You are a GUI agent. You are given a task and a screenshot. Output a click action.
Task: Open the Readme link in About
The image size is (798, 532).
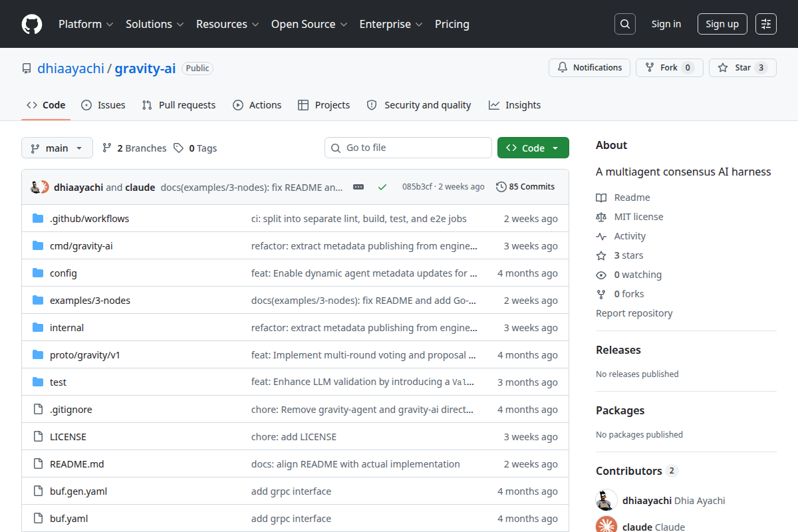(623, 198)
